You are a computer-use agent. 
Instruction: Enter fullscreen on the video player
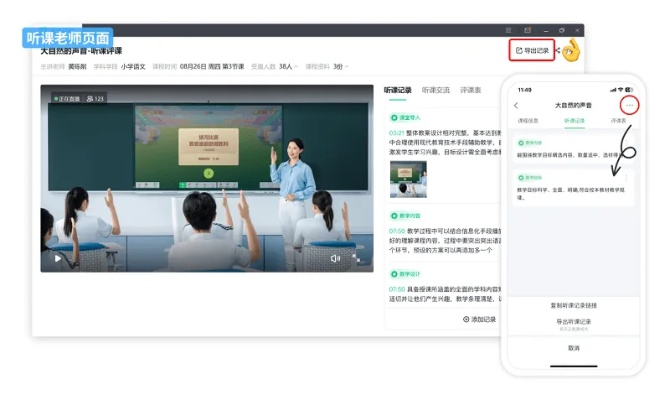pyautogui.click(x=358, y=258)
